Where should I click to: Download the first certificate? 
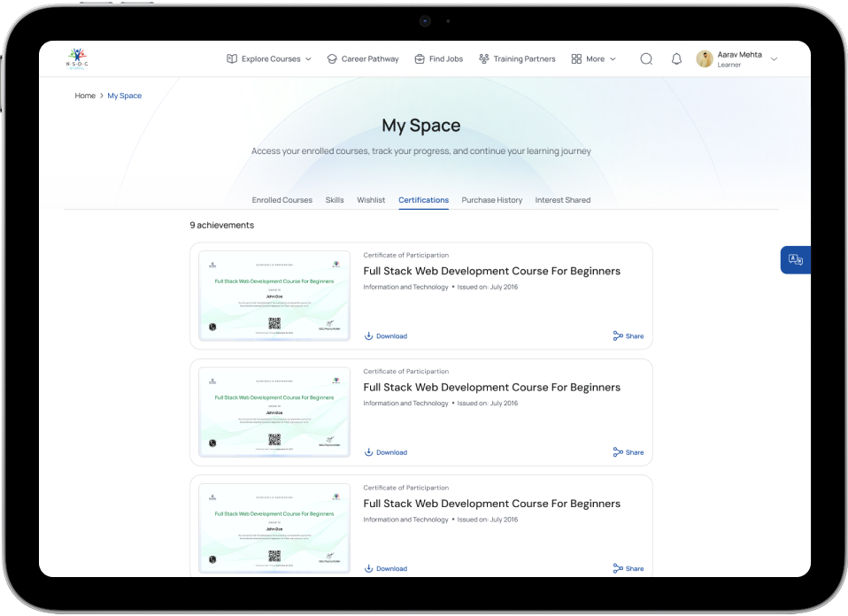click(x=386, y=336)
